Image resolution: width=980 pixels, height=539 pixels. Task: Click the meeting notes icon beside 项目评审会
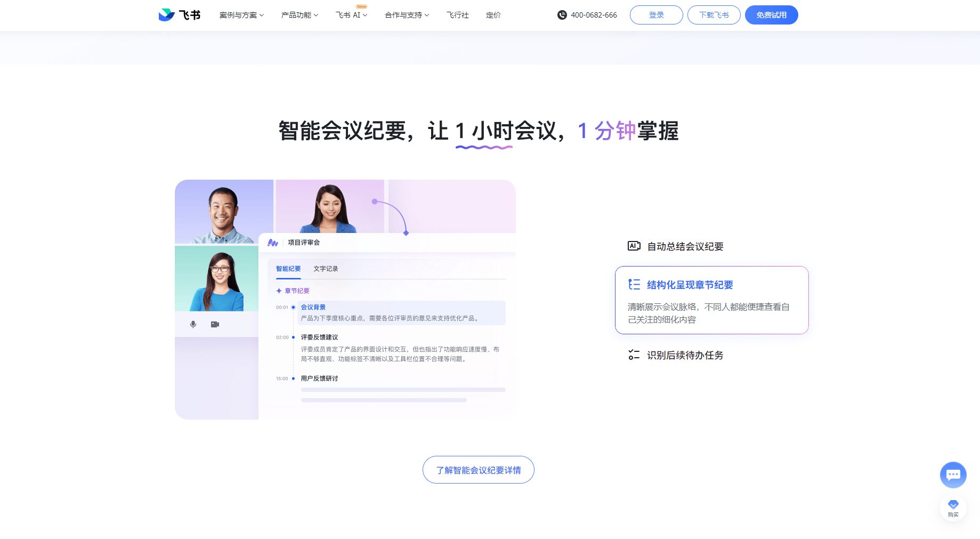click(273, 242)
